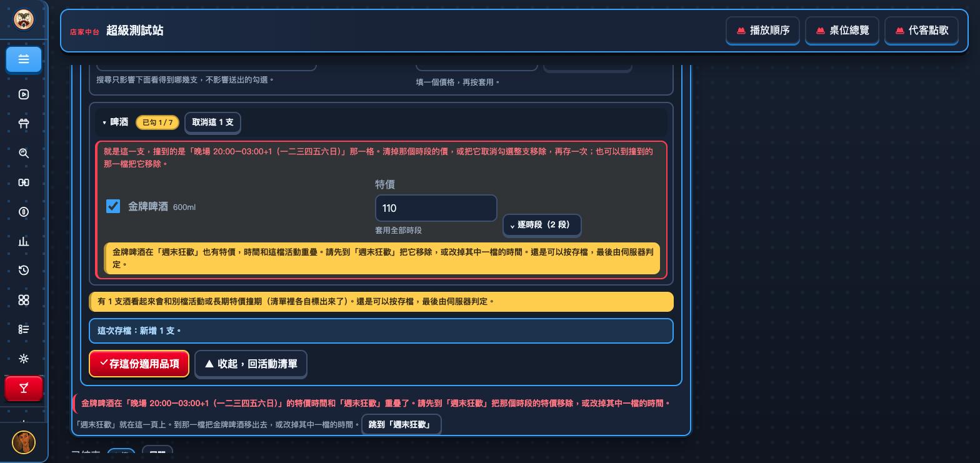Screen dimensions: 980x463
Task: Expand 逐時段（2 段） per-period pricing
Action: coord(542,225)
